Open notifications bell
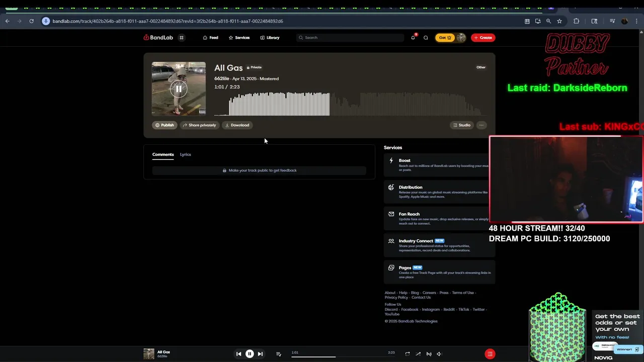644x362 pixels. click(413, 38)
